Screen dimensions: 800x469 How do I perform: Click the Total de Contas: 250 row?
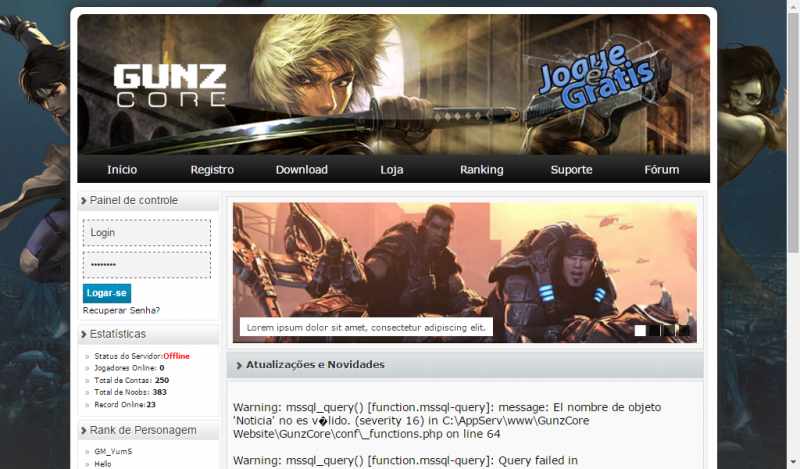[132, 380]
